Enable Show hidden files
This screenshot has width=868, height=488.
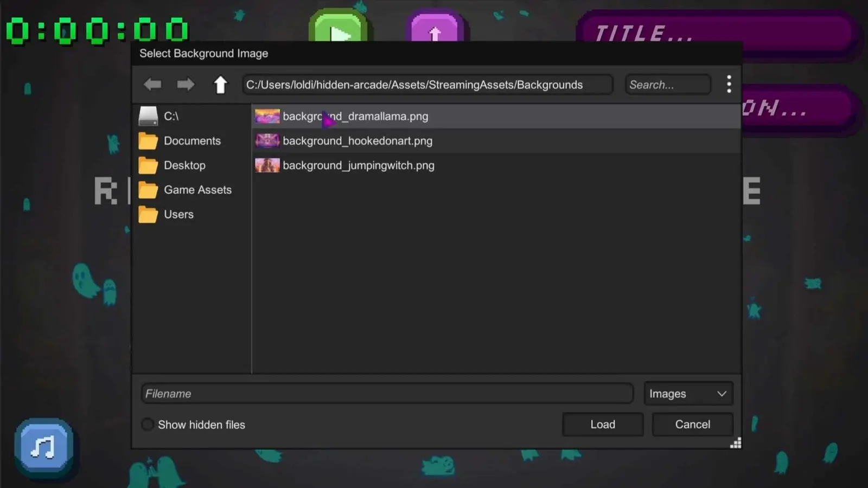(147, 425)
